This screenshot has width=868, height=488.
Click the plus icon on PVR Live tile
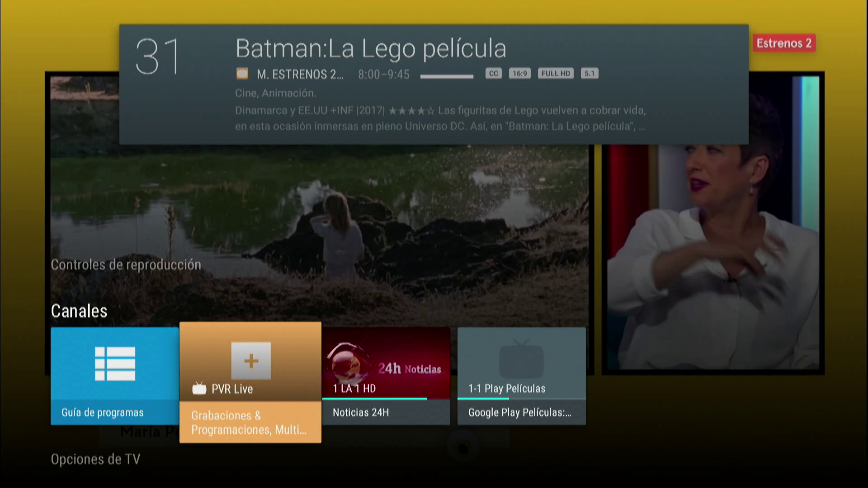251,361
